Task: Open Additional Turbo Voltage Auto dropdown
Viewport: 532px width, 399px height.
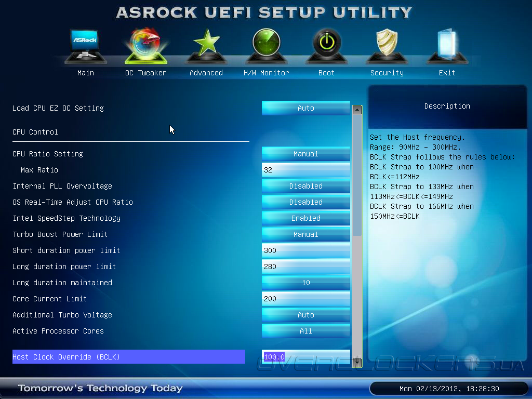Action: click(x=305, y=315)
